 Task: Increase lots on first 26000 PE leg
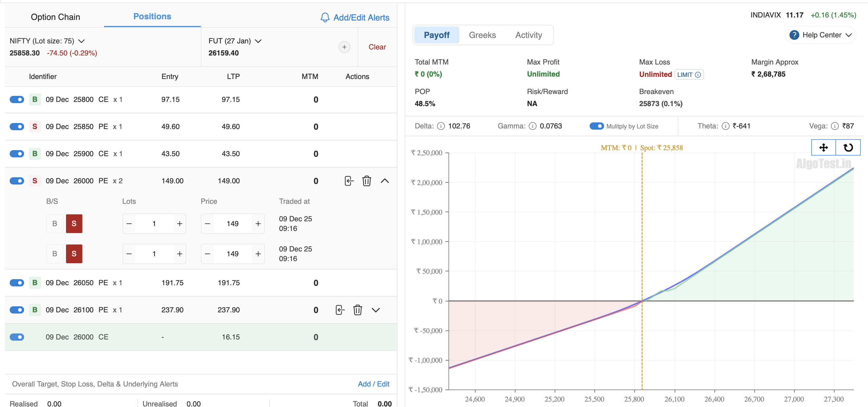[x=179, y=224]
